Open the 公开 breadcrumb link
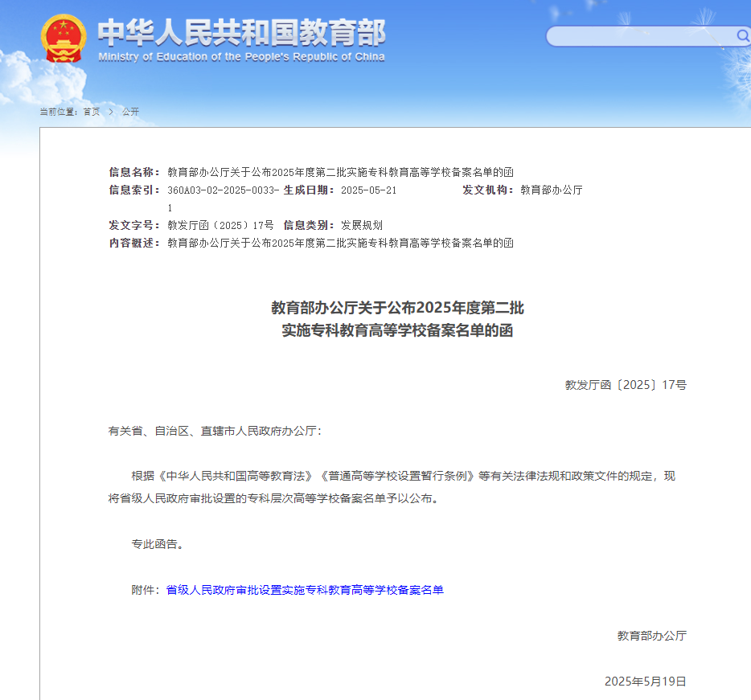 [x=130, y=112]
